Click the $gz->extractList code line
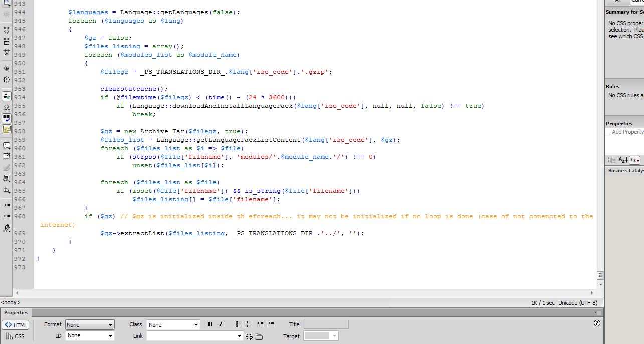Viewport: 644px width, 344px height. point(233,233)
